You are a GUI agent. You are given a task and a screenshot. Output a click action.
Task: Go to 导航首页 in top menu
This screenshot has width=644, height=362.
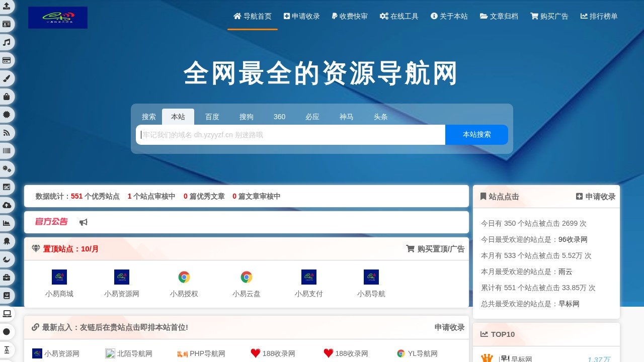click(253, 16)
